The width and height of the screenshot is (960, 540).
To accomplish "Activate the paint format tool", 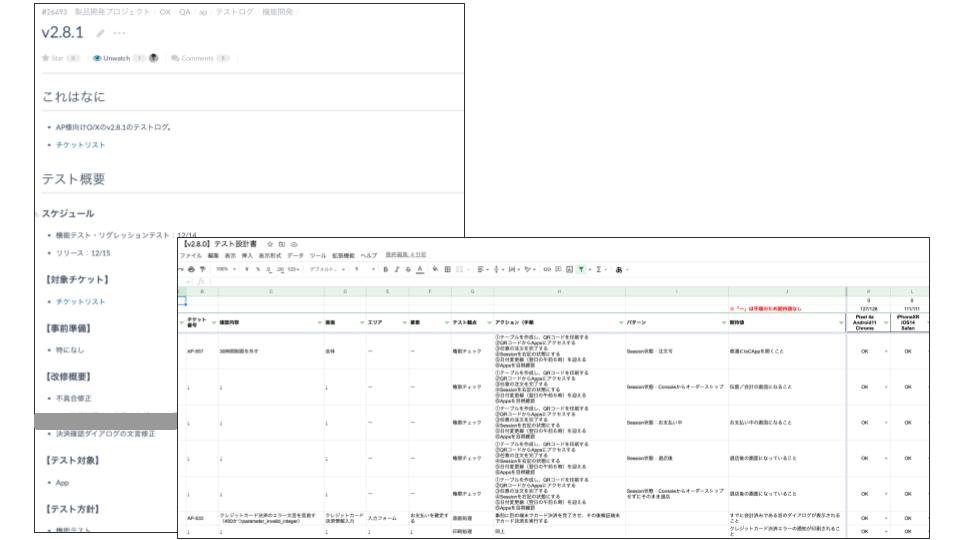I will coord(202,269).
